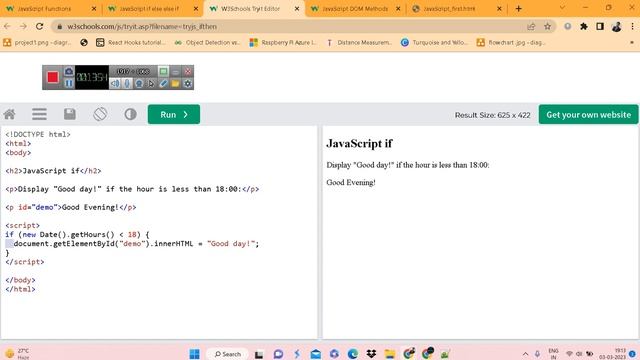
Task: Toggle the browser side panel icon
Action: tap(600, 27)
